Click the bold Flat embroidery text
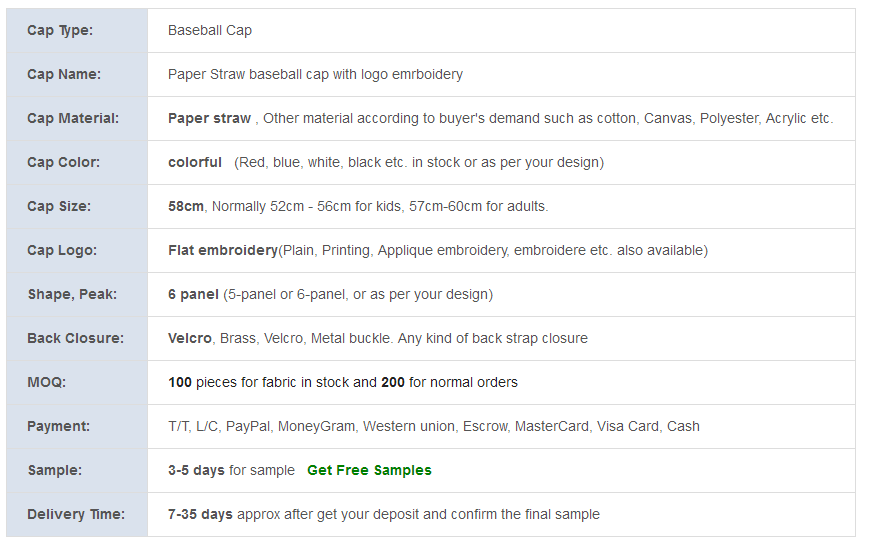Image resolution: width=869 pixels, height=549 pixels. (223, 250)
